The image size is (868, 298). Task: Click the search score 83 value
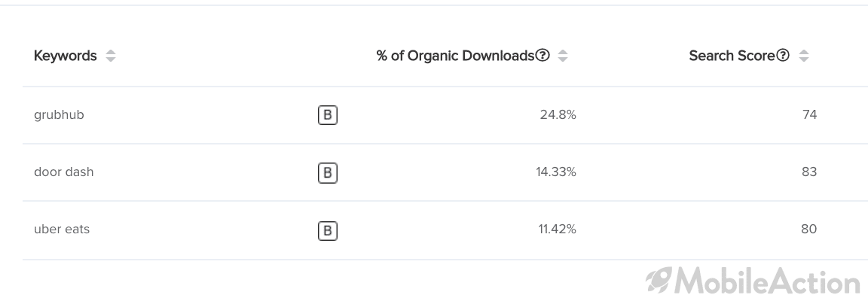click(808, 172)
